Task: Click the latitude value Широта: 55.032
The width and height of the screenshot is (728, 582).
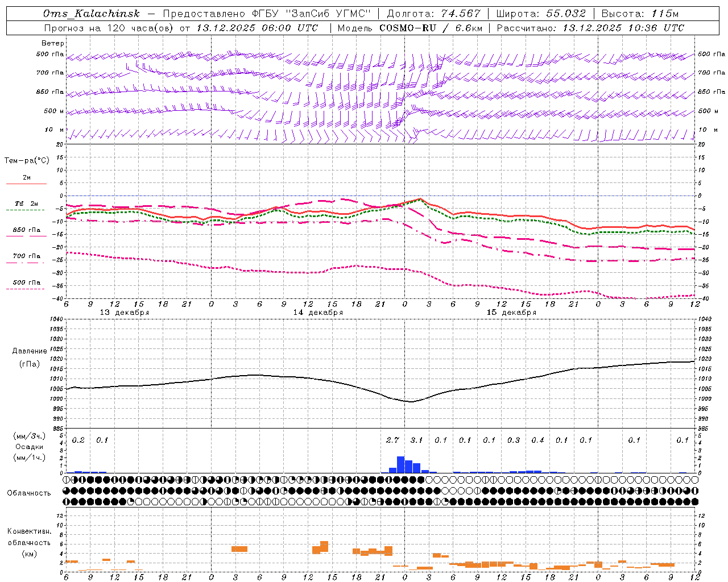Action: pos(541,14)
